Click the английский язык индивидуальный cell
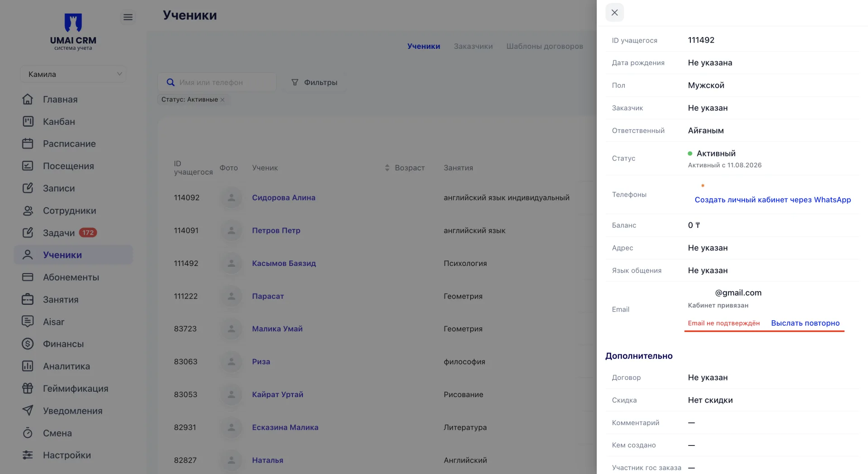Viewport: 868px width, 474px height. [506, 198]
